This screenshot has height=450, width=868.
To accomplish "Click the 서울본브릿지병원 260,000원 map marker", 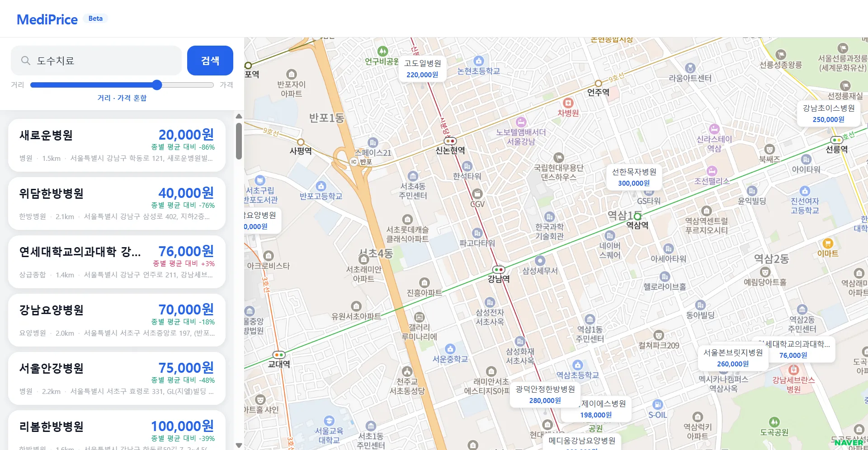I will [x=733, y=358].
